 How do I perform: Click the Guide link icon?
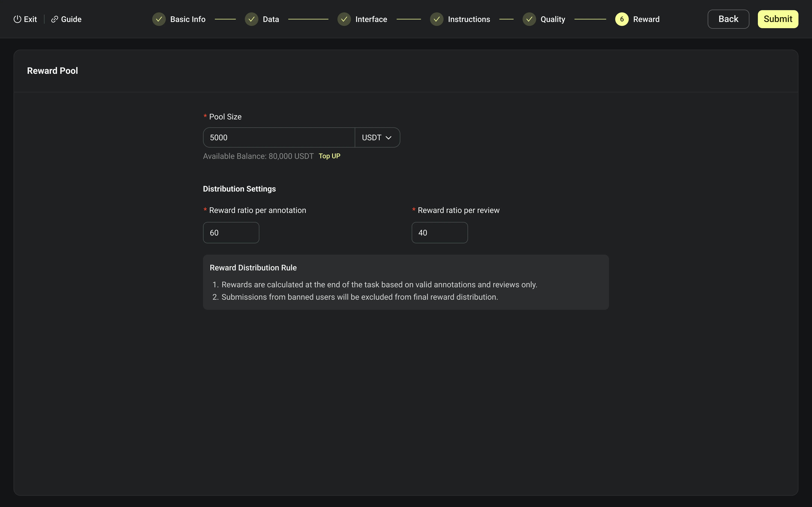coord(54,19)
